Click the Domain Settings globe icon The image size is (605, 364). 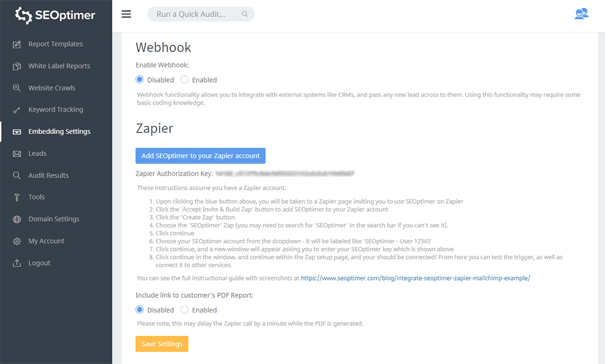pyautogui.click(x=17, y=219)
